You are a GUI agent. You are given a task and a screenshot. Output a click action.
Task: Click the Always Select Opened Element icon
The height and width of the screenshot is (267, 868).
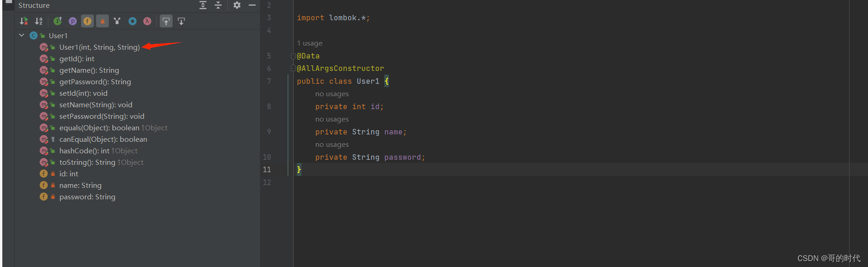(166, 21)
